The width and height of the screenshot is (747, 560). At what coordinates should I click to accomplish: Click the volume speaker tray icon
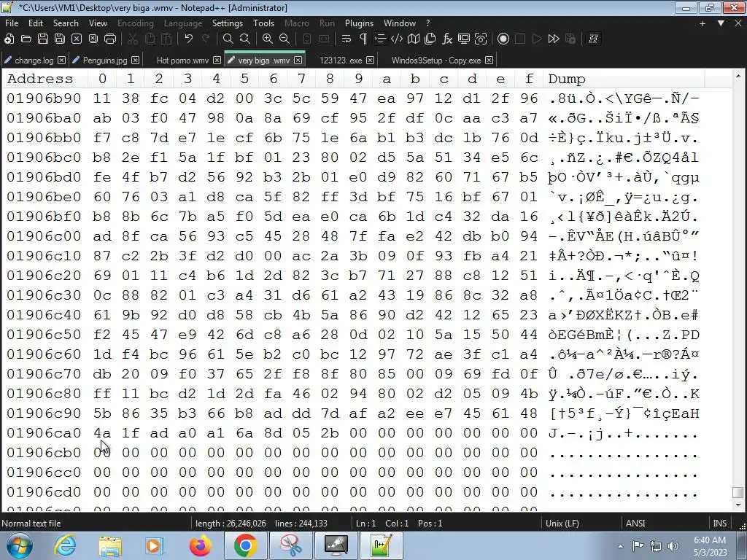point(673,546)
